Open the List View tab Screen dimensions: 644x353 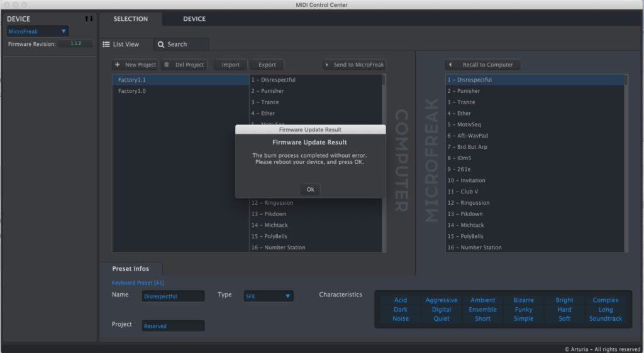126,44
